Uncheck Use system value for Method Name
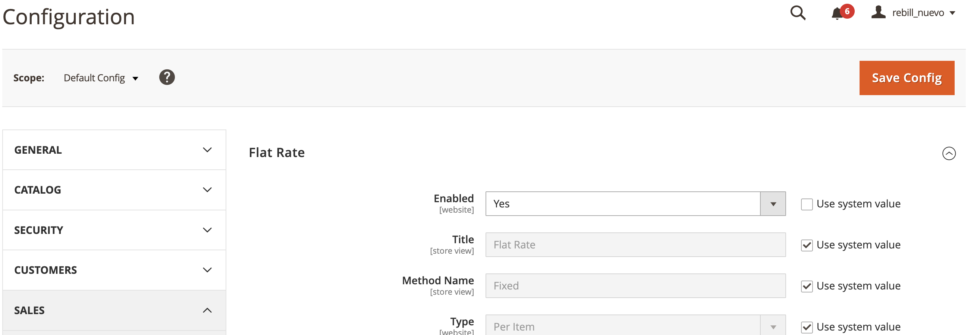The height and width of the screenshot is (335, 980). 807,286
